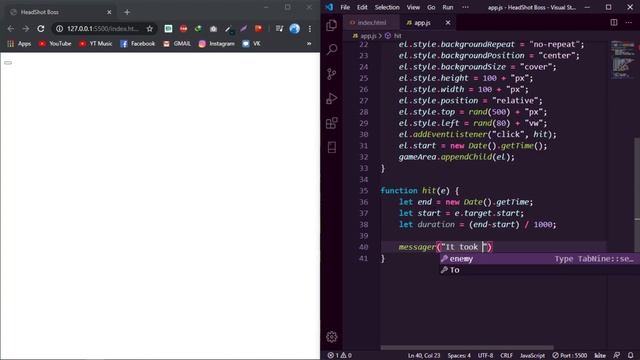Open the View menu
This screenshot has height=360, width=640.
(x=413, y=7)
